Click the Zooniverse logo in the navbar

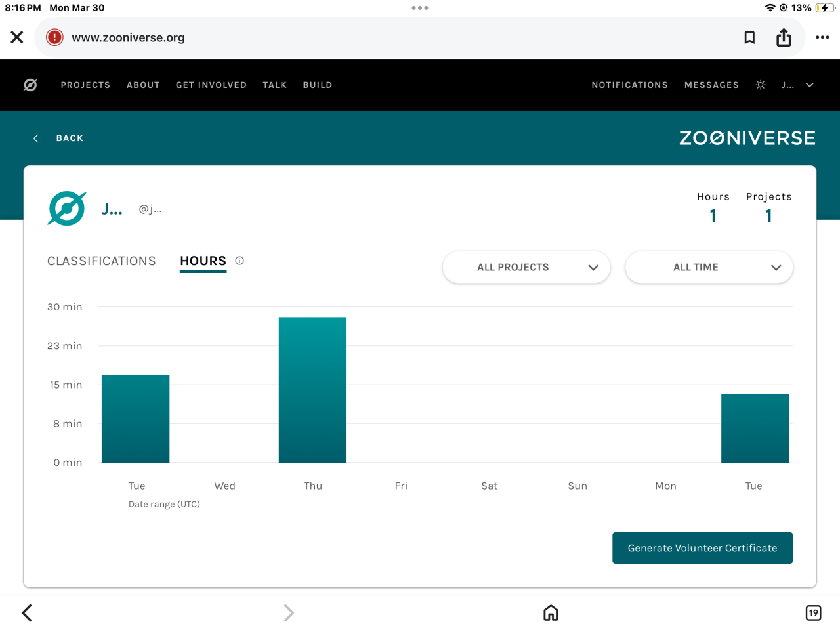30,85
